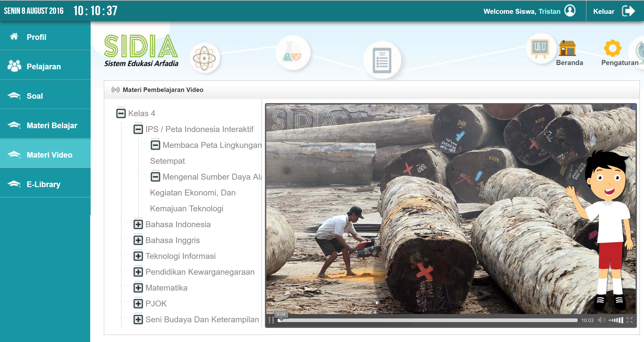Select the Teknologi Informasi label

(x=180, y=256)
